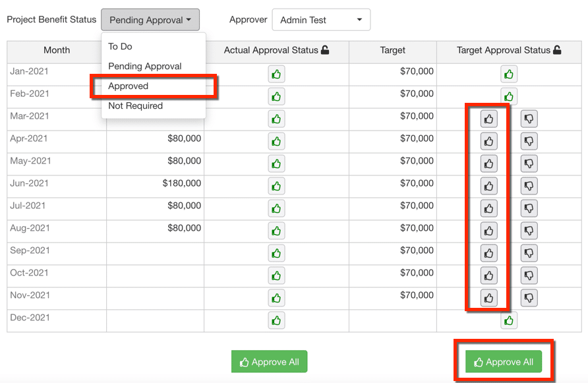The height and width of the screenshot is (383, 588).
Task: Toggle Sep-2021 target thumbs-down rejection
Action: pos(529,253)
